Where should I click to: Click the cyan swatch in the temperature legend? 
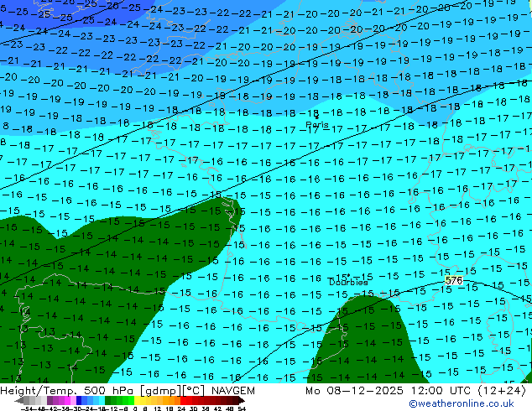[102, 400]
